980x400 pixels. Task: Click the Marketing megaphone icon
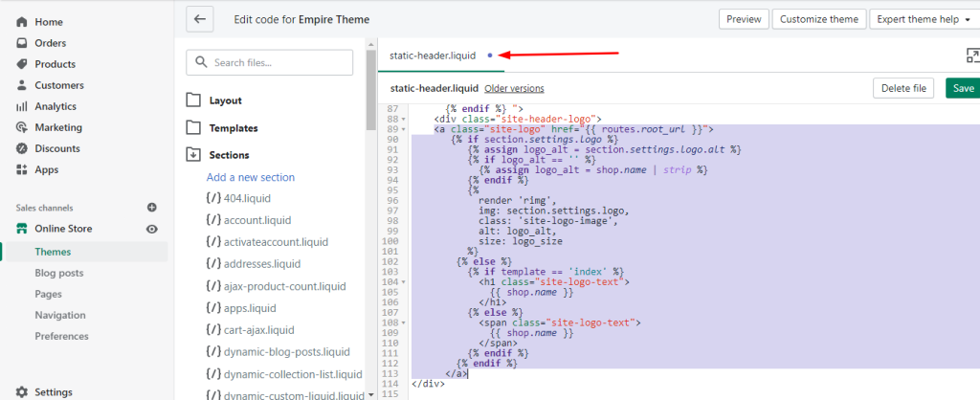[x=22, y=127]
